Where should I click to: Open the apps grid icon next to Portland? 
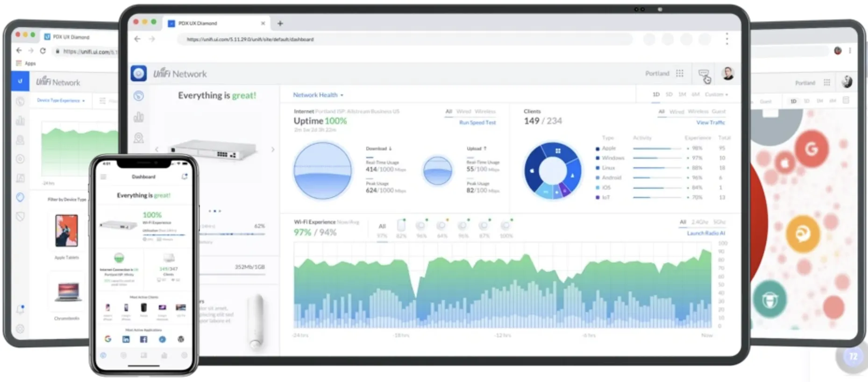680,73
